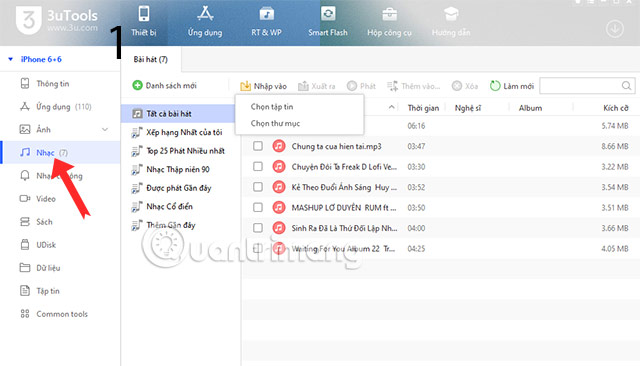Click the download manager arrow icon
This screenshot has height=366, width=640.
tap(614, 29)
